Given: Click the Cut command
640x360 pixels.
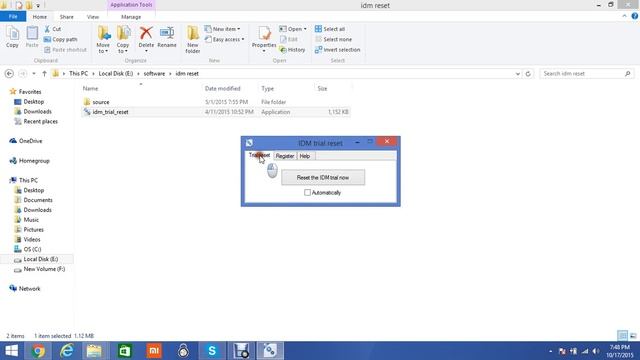Looking at the screenshot, I should tap(53, 29).
